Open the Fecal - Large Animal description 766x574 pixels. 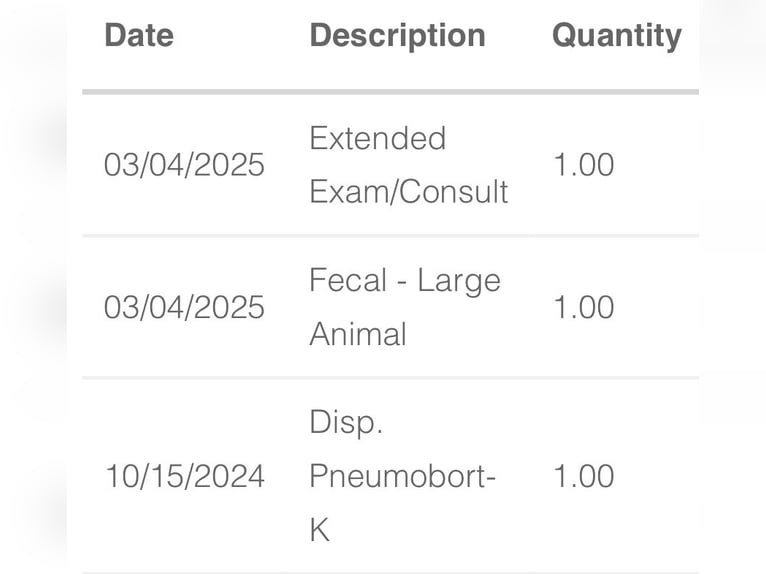pos(404,307)
